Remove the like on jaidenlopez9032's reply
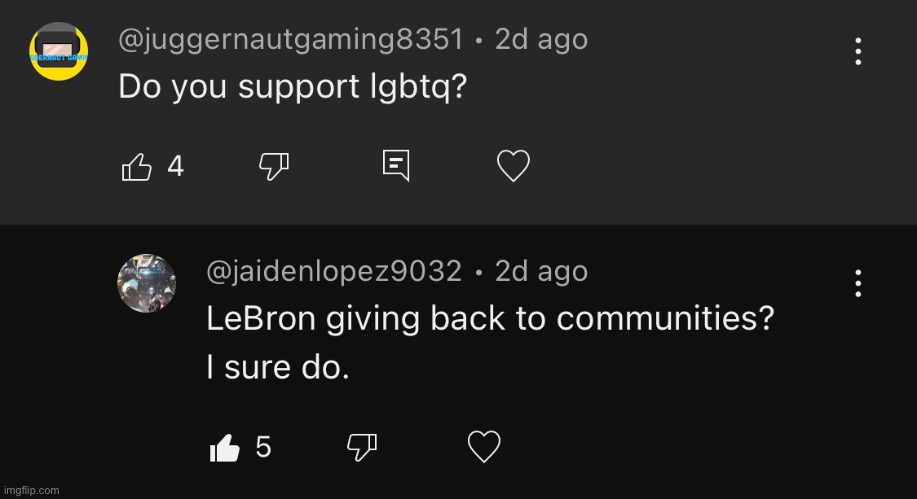 [225, 448]
